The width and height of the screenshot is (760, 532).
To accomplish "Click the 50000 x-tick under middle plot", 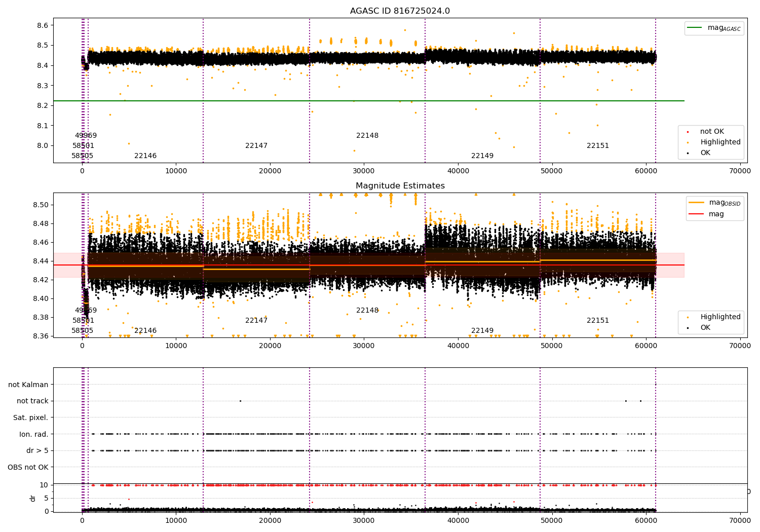I will point(552,346).
